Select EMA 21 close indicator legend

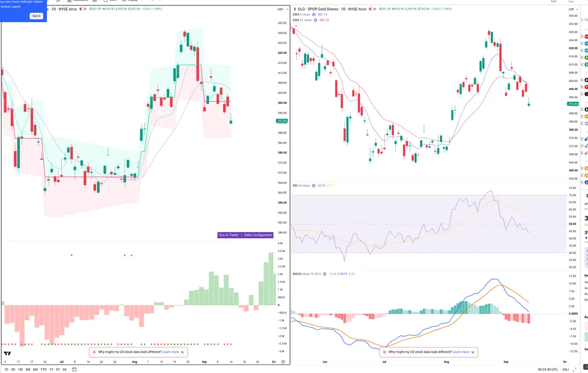tap(302, 20)
